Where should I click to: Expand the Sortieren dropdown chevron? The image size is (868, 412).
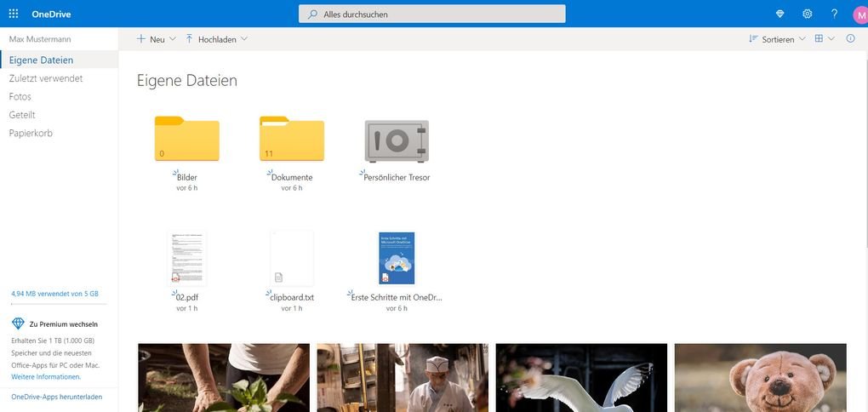(802, 39)
